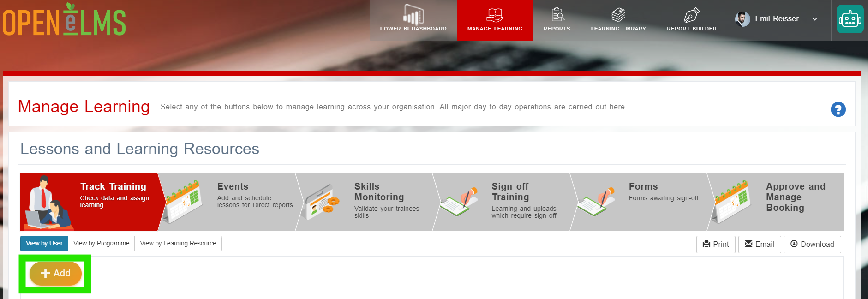Click the Lessons and Learning Resources heading
Screen dimensions: 868x299
[140, 149]
